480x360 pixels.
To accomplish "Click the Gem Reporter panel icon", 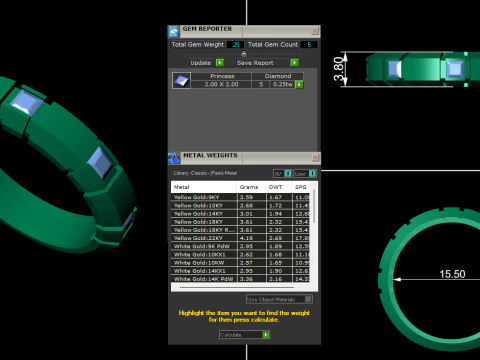I will [x=174, y=31].
